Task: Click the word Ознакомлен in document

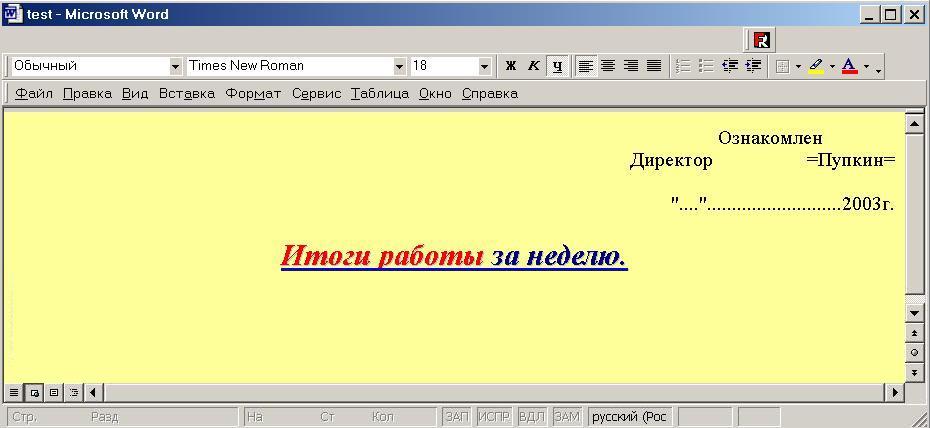Action: pyautogui.click(x=770, y=138)
